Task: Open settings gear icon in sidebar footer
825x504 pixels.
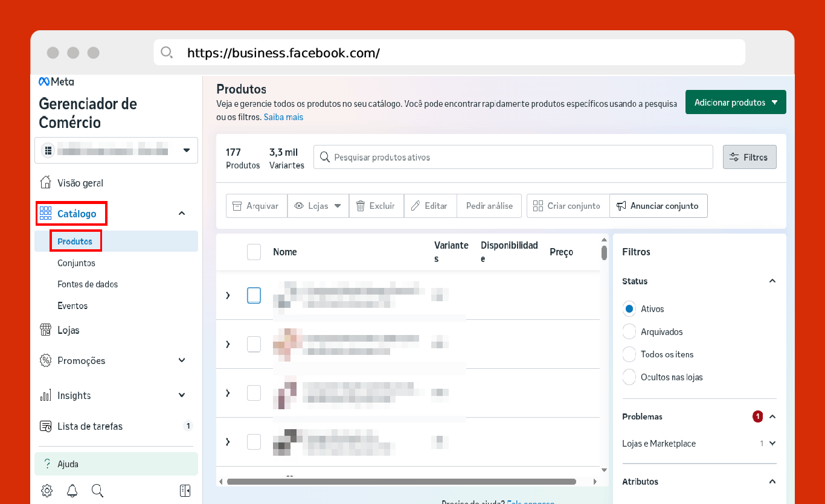Action: 47,490
